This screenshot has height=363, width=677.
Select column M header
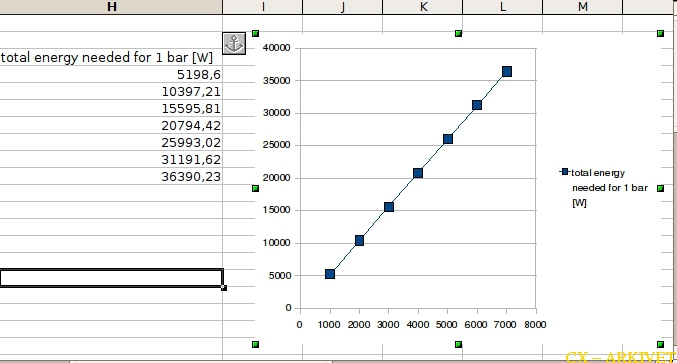(582, 6)
